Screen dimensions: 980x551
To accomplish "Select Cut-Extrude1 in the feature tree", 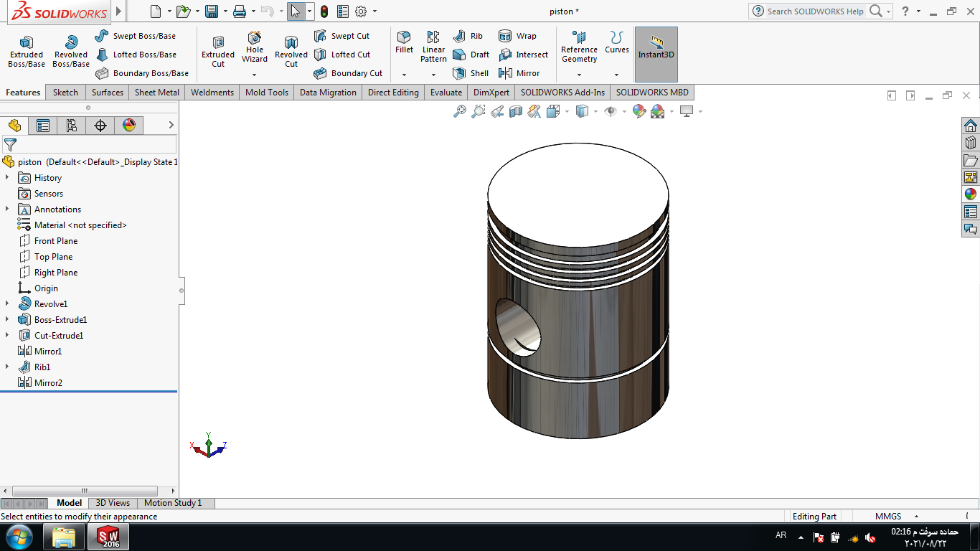I will pyautogui.click(x=58, y=336).
